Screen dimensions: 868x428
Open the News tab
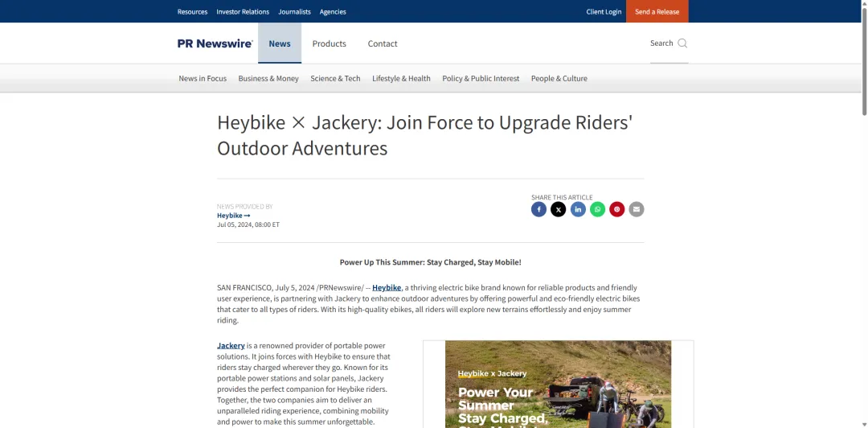280,43
